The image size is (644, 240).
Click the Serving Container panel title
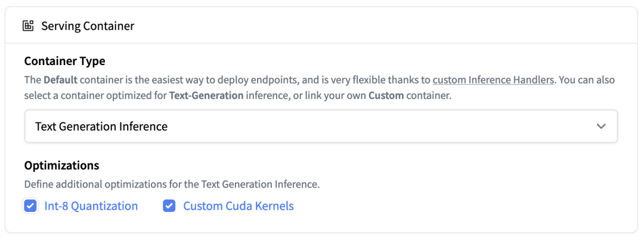coord(88,26)
